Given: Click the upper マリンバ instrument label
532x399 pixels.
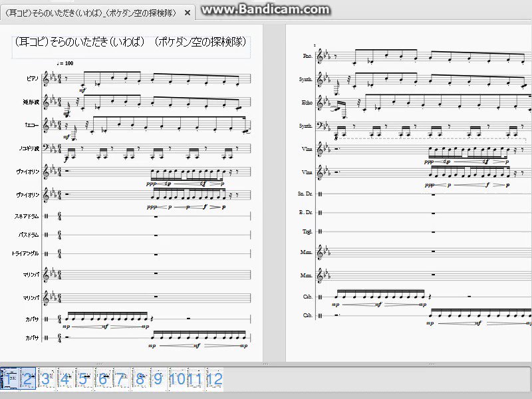Looking at the screenshot, I should tap(31, 275).
